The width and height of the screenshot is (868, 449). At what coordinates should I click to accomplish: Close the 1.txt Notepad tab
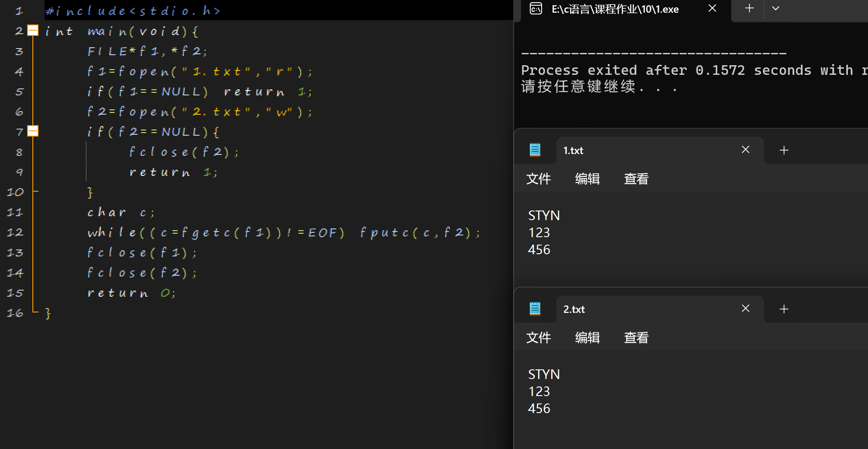tap(746, 150)
